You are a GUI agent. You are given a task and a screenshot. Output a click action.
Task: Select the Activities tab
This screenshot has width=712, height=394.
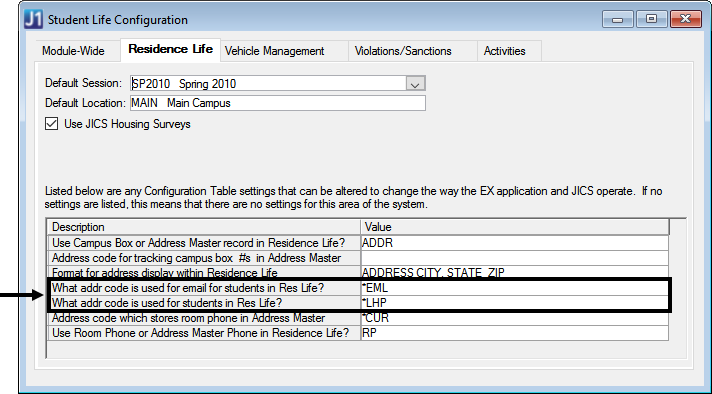(504, 51)
